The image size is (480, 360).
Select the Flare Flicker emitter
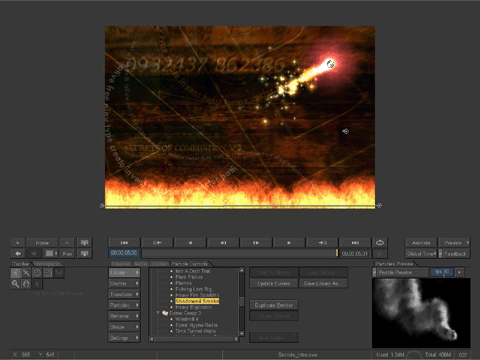pos(189,277)
